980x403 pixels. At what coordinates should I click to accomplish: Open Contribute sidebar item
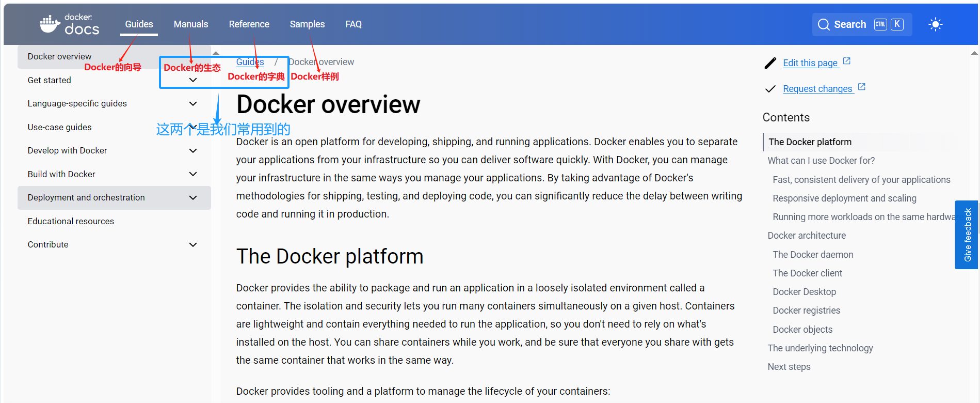coord(48,244)
